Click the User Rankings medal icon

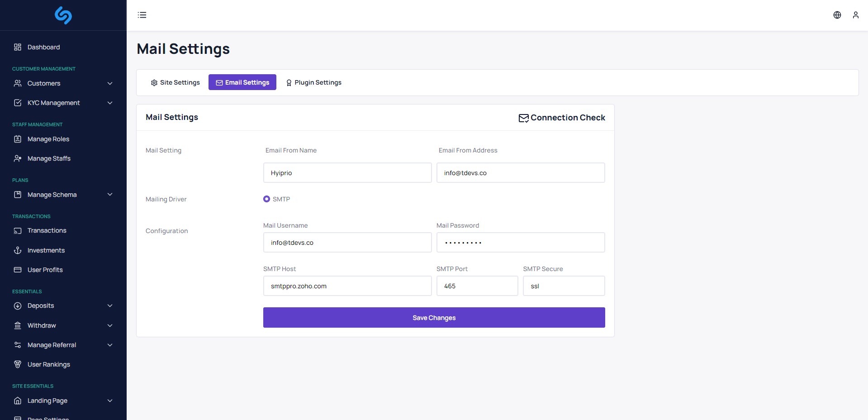point(18,364)
